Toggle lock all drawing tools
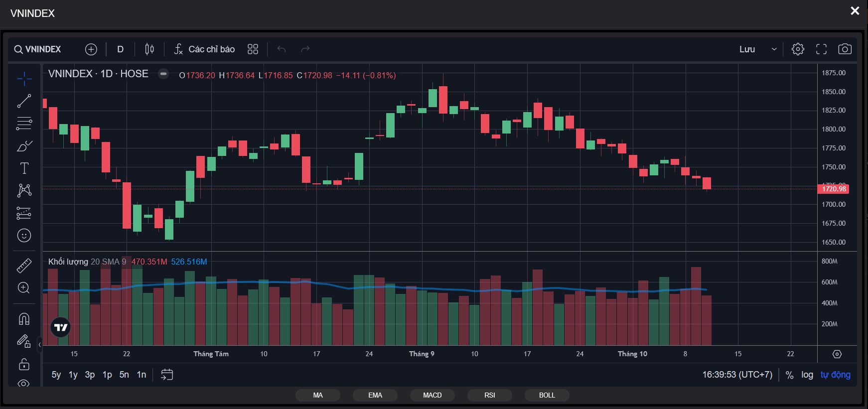Image resolution: width=868 pixels, height=409 pixels. pos(24,364)
